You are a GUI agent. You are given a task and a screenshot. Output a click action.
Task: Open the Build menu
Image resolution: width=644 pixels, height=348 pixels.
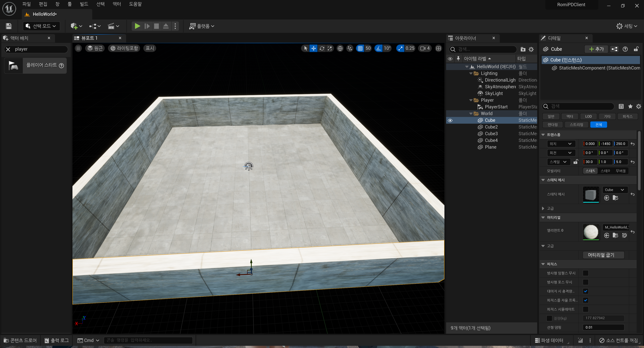coord(84,4)
